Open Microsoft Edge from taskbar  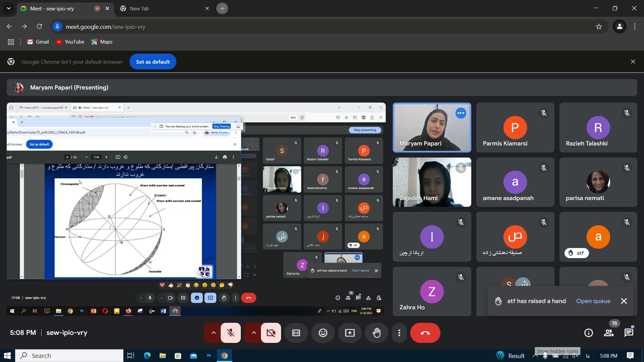coord(147,356)
